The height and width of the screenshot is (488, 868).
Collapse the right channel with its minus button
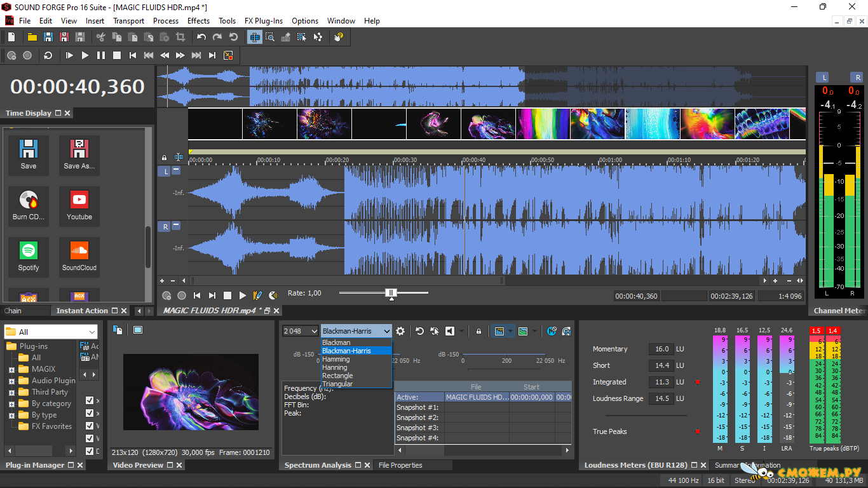[176, 226]
